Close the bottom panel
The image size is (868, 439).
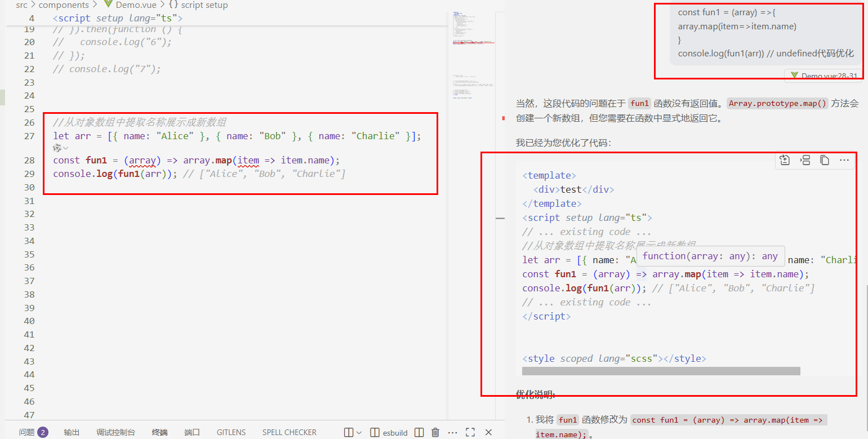(x=488, y=432)
